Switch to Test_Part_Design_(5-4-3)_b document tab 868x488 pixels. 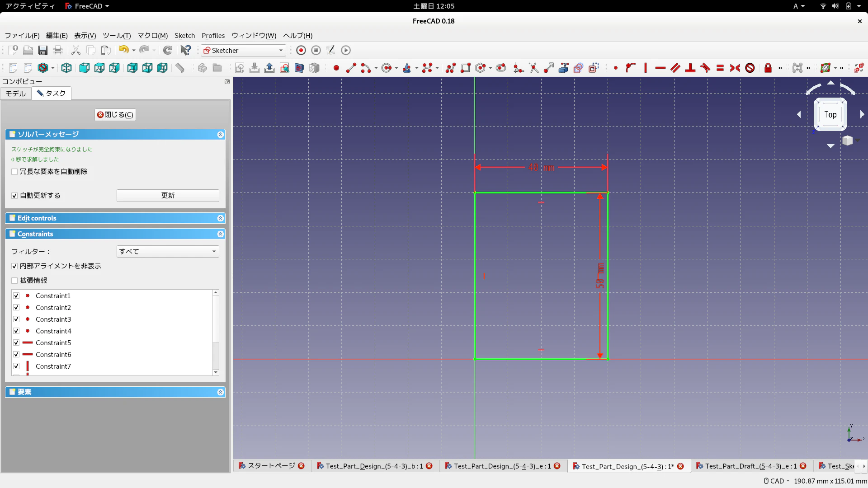point(375,466)
